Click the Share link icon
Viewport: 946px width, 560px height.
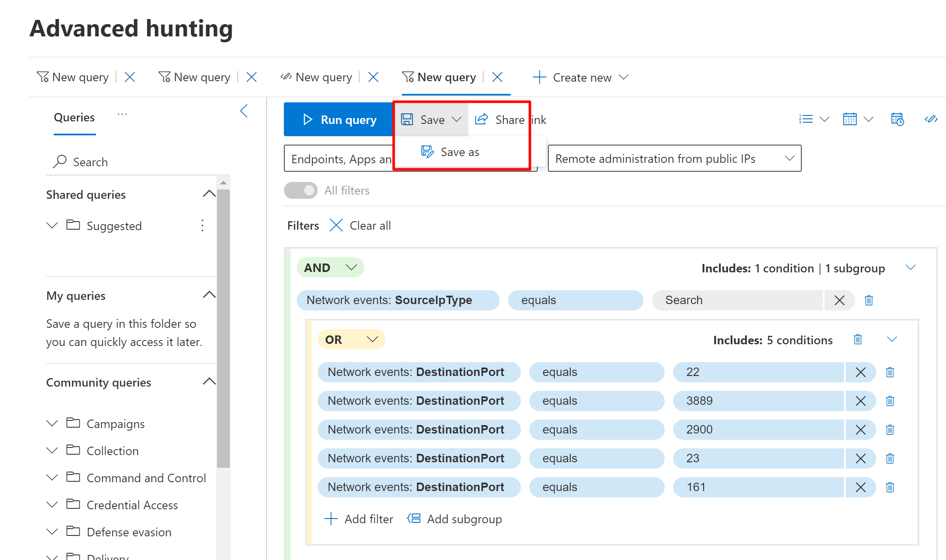point(481,120)
